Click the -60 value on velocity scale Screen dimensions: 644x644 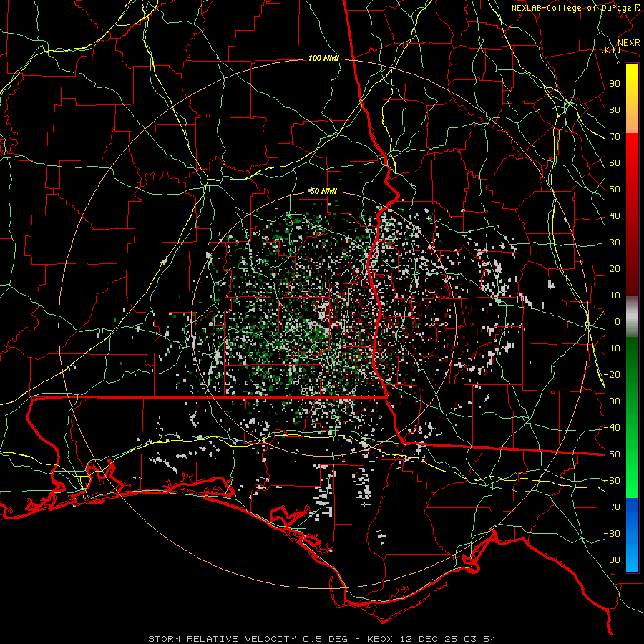click(612, 481)
